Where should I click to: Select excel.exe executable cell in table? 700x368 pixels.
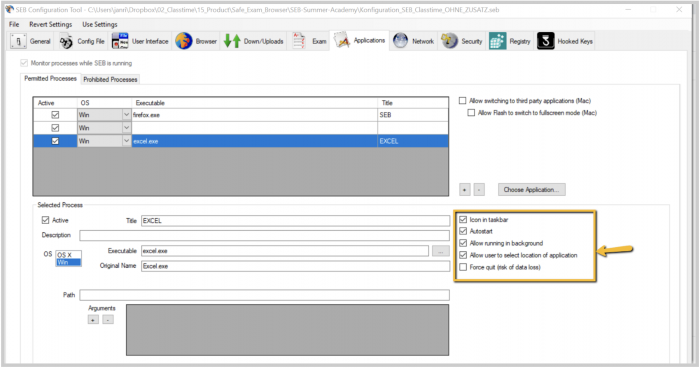pyautogui.click(x=254, y=141)
